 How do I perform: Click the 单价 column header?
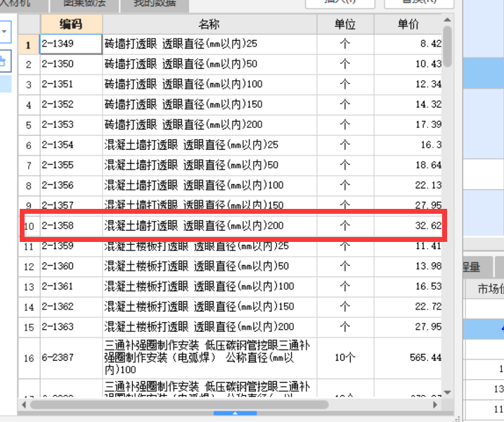pyautogui.click(x=408, y=24)
